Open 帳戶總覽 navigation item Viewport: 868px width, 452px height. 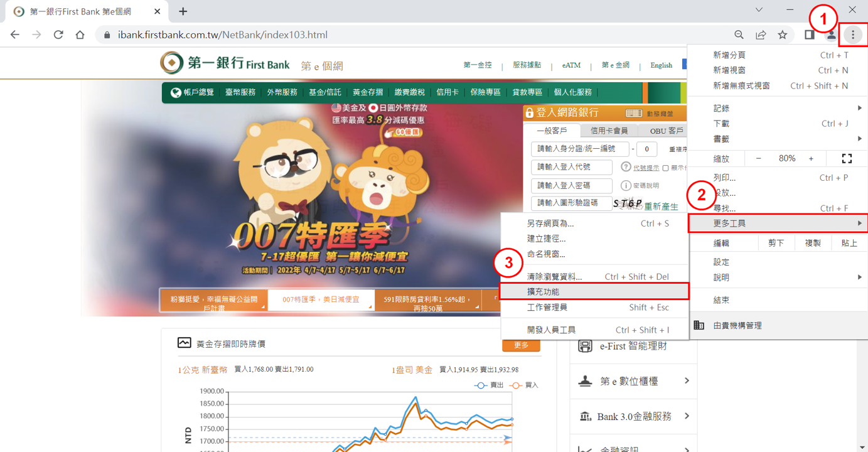pos(192,92)
